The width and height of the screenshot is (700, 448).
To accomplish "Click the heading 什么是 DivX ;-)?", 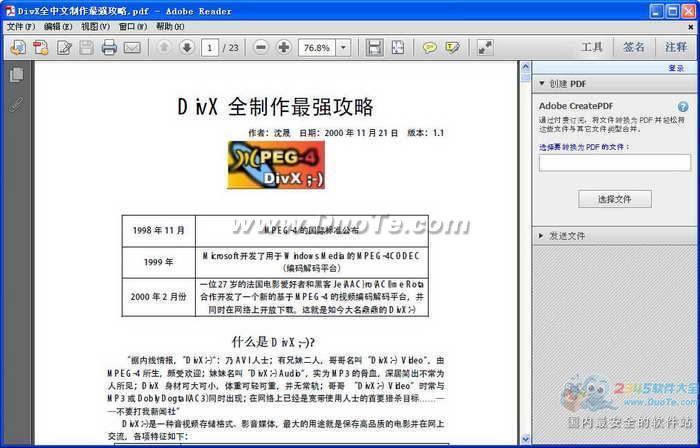I will 274,342.
